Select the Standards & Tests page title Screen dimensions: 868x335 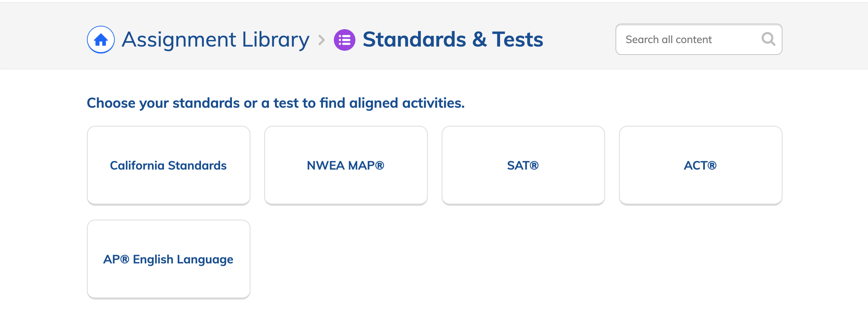tap(453, 39)
